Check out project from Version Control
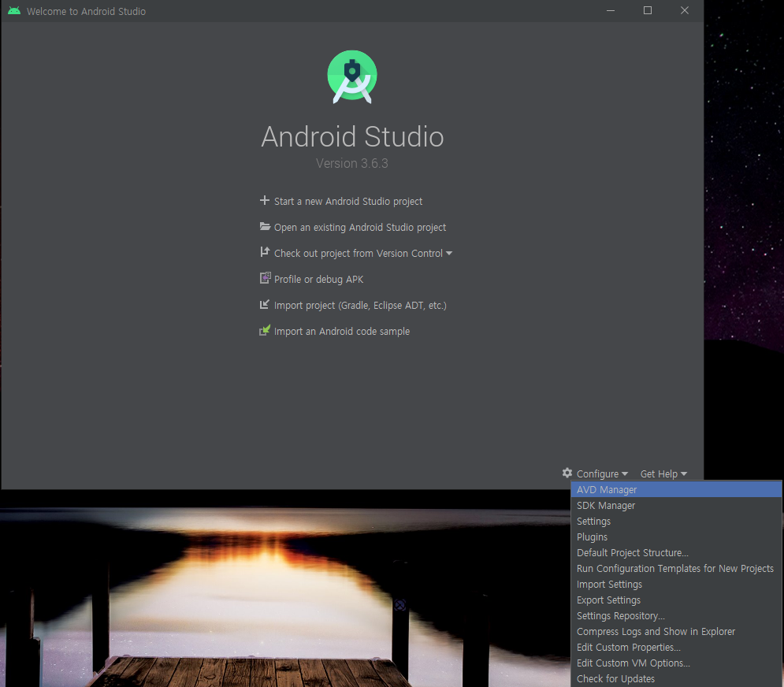Viewport: 784px width, 687px height. 358,253
